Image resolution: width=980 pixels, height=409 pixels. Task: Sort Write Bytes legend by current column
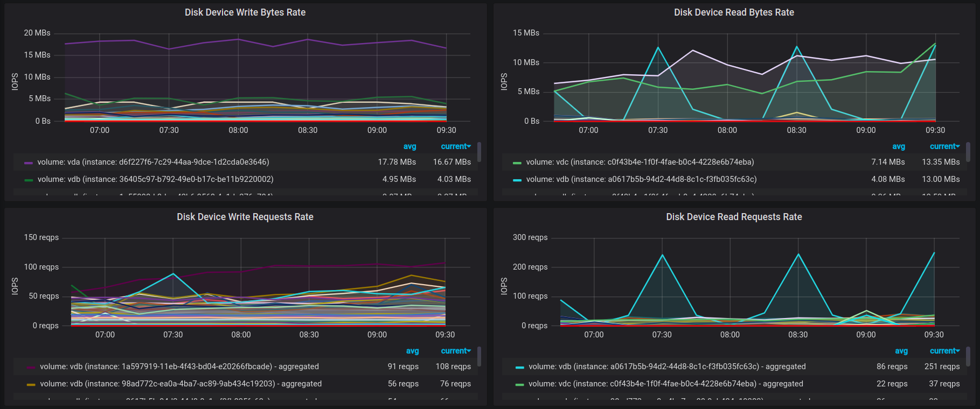(456, 146)
